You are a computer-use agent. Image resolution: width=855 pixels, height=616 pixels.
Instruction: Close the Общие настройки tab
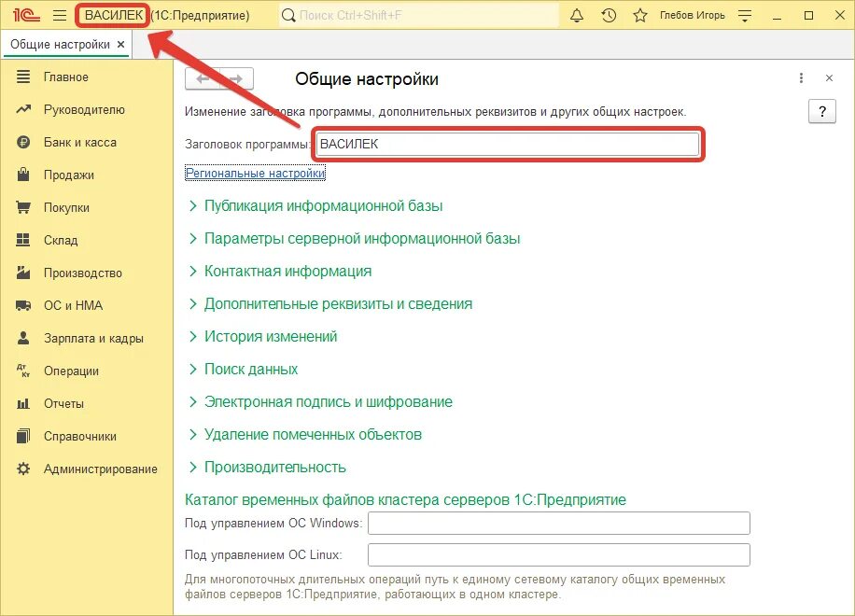[121, 44]
